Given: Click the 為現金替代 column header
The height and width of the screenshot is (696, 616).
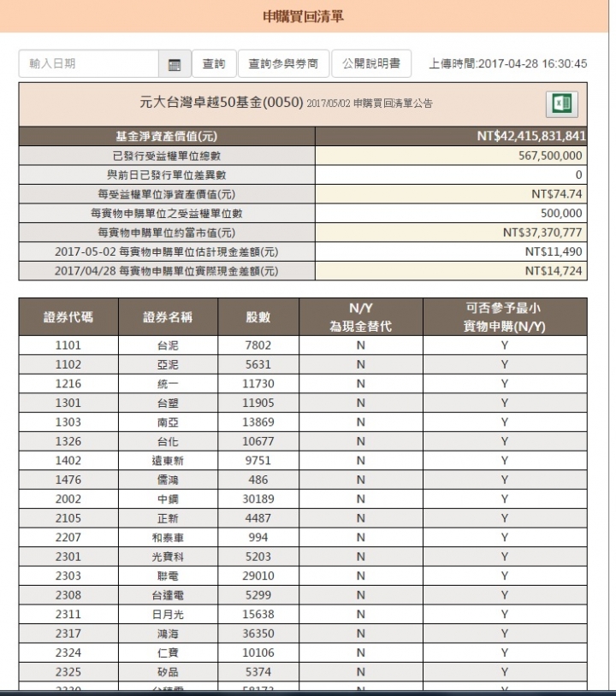Looking at the screenshot, I should (361, 317).
